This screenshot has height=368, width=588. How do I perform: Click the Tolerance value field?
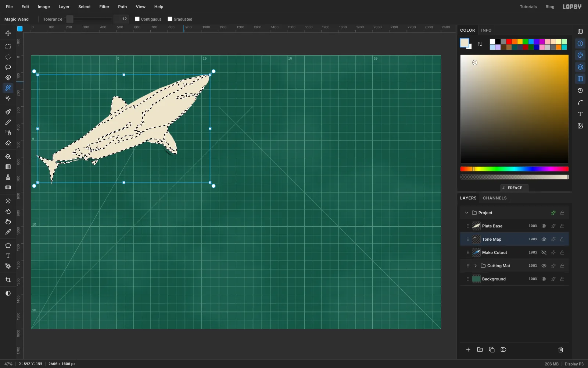pos(121,19)
